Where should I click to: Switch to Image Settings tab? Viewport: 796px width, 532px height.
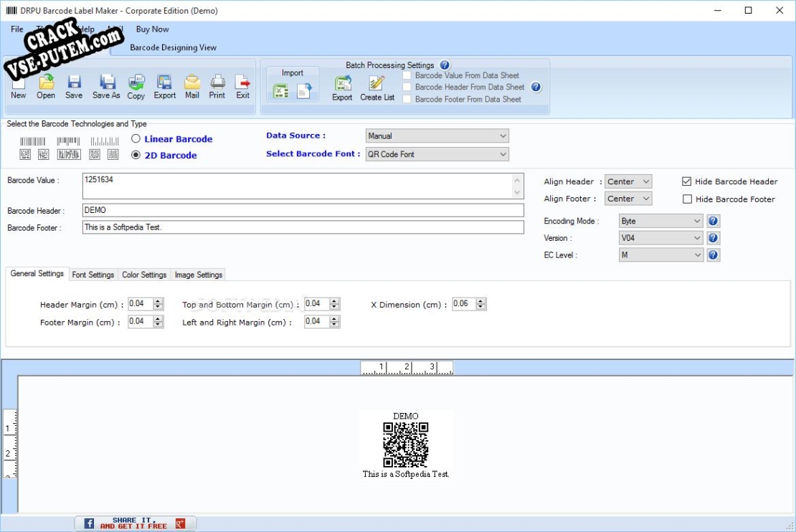(x=199, y=275)
